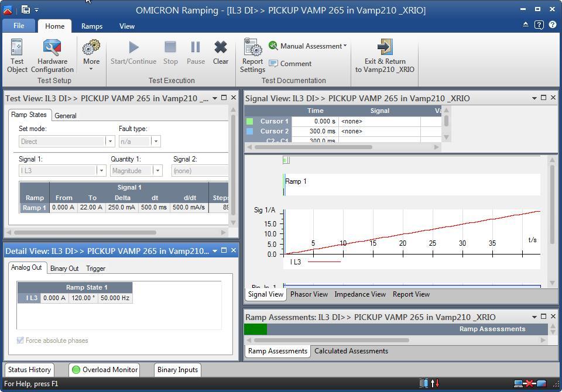Open the File menu
This screenshot has height=392, width=562.
click(x=19, y=26)
